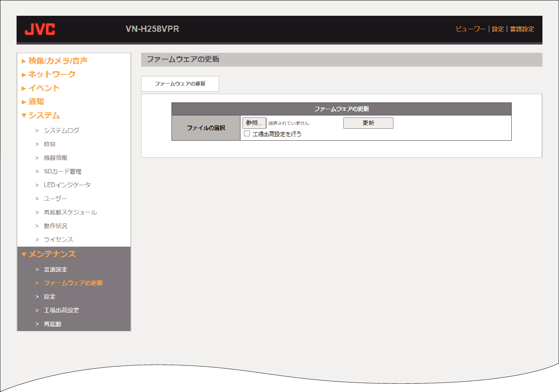Click the 選択されていません file status text
Viewport: 559px width, 392px height.
tap(289, 123)
